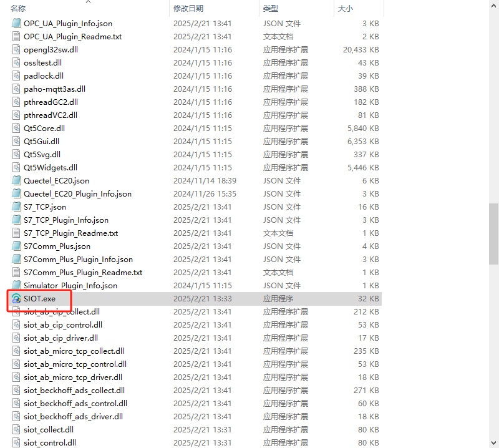Select the file name siot_ab_micro_tcp_collect.dll
The image size is (499, 448).
(74, 351)
